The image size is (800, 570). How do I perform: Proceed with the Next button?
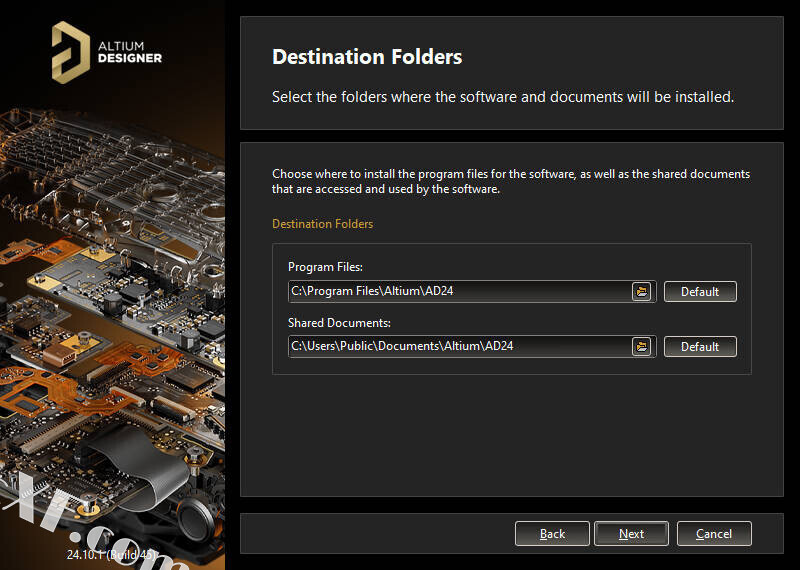pyautogui.click(x=631, y=534)
